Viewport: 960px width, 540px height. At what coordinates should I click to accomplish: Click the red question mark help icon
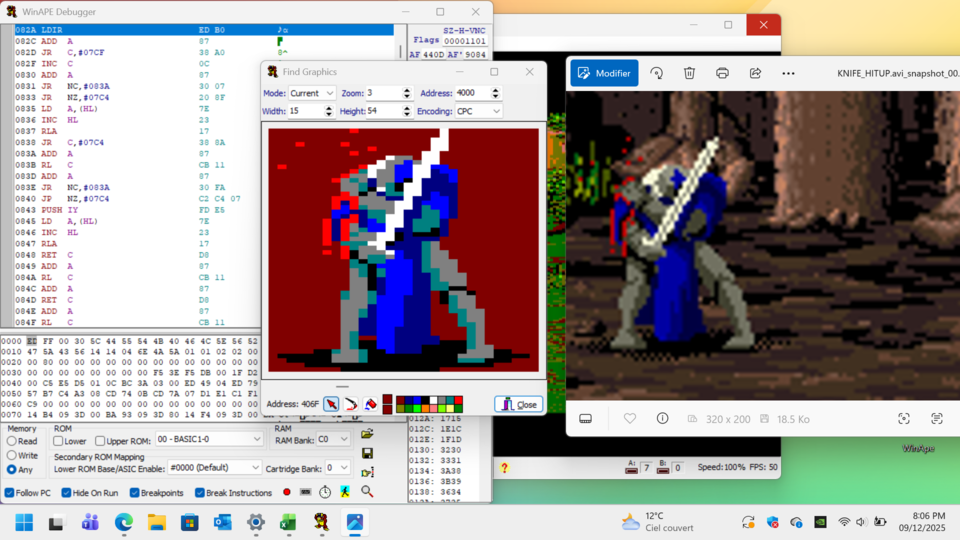[504, 468]
